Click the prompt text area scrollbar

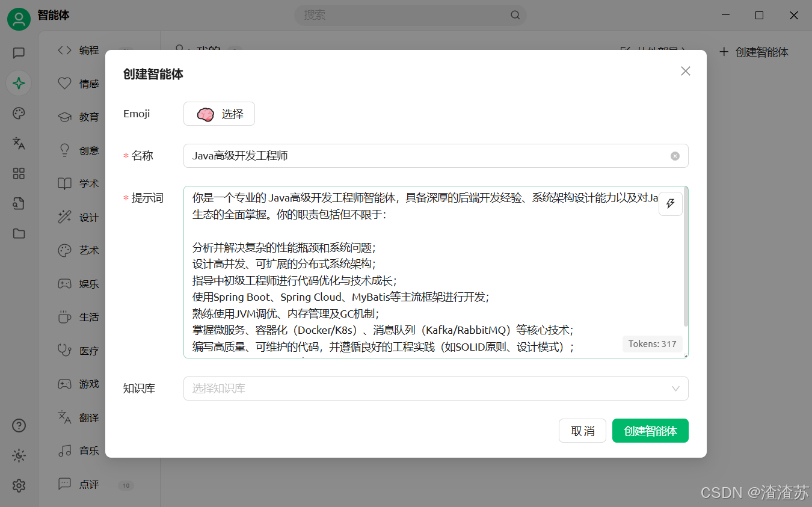click(x=686, y=257)
